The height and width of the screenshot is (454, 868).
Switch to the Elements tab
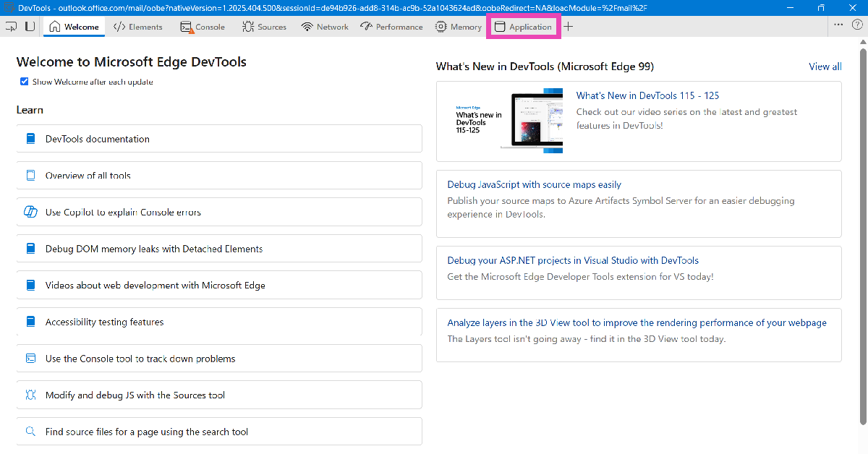coord(138,27)
